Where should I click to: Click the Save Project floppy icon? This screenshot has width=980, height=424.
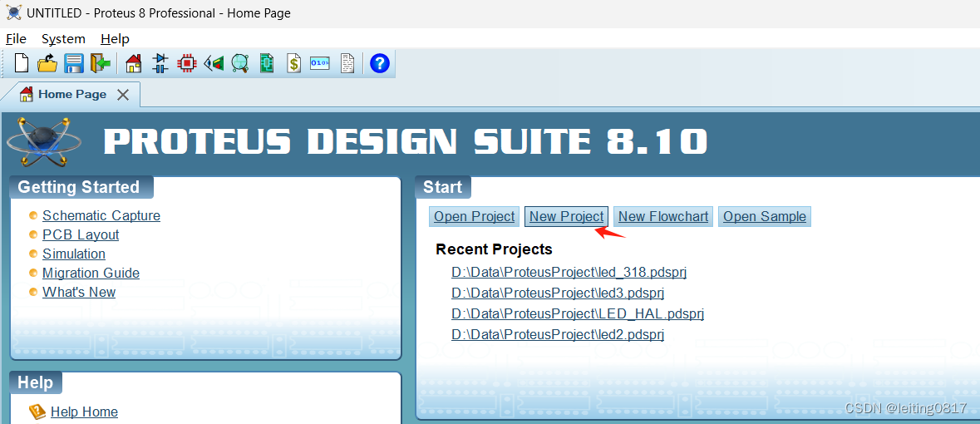pyautogui.click(x=74, y=63)
